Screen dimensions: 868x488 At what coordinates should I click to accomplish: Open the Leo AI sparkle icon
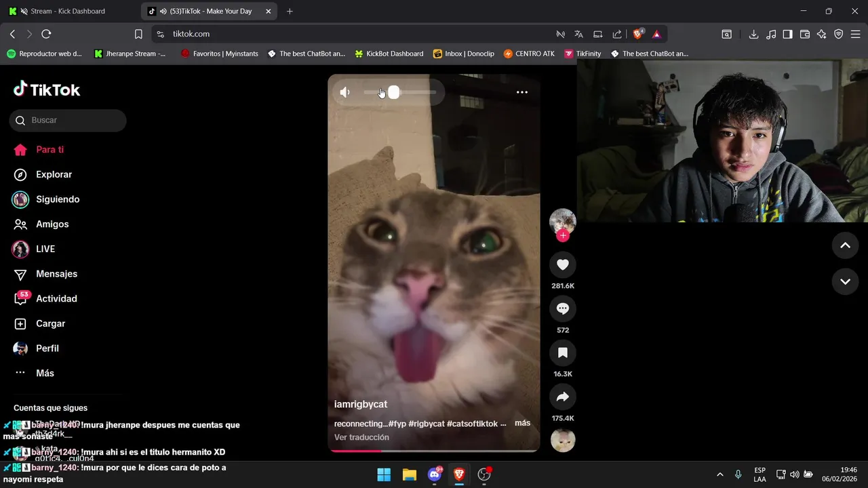pos(821,34)
